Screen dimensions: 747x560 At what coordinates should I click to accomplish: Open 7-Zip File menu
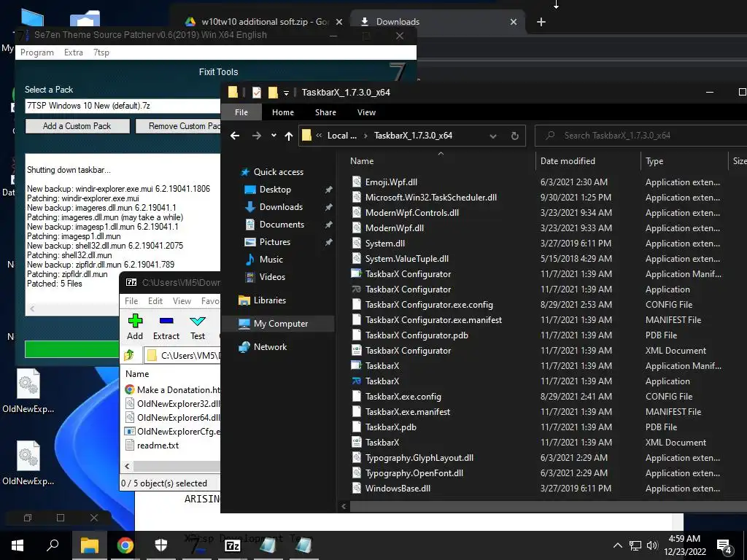[131, 301]
